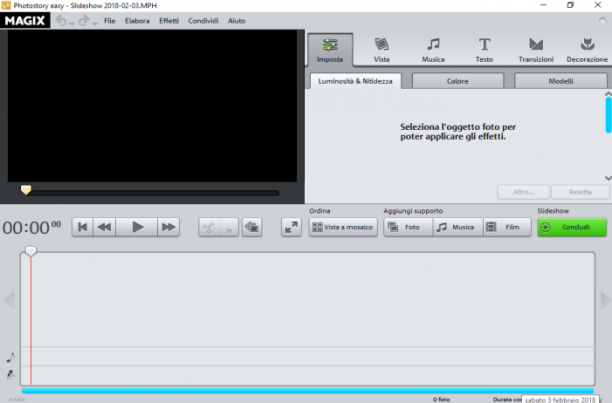The height and width of the screenshot is (403, 612).
Task: Click the effects panel scrollbar up arrow
Action: (608, 94)
